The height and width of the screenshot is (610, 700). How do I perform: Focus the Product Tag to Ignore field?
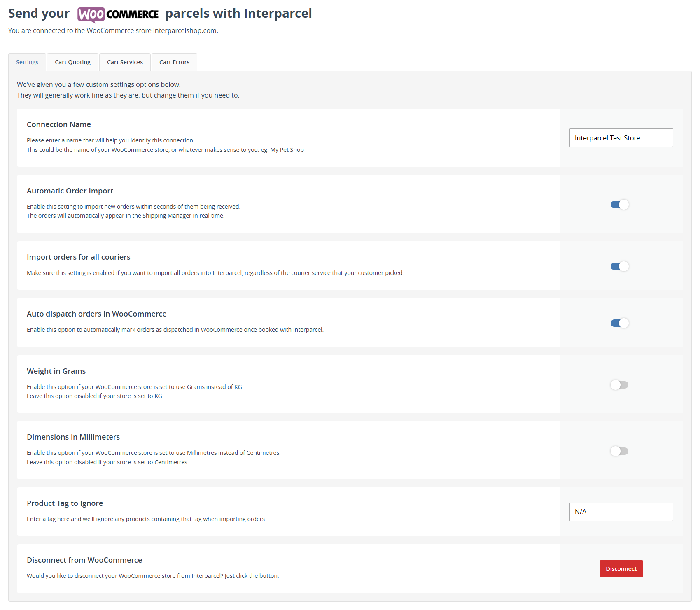[621, 512]
